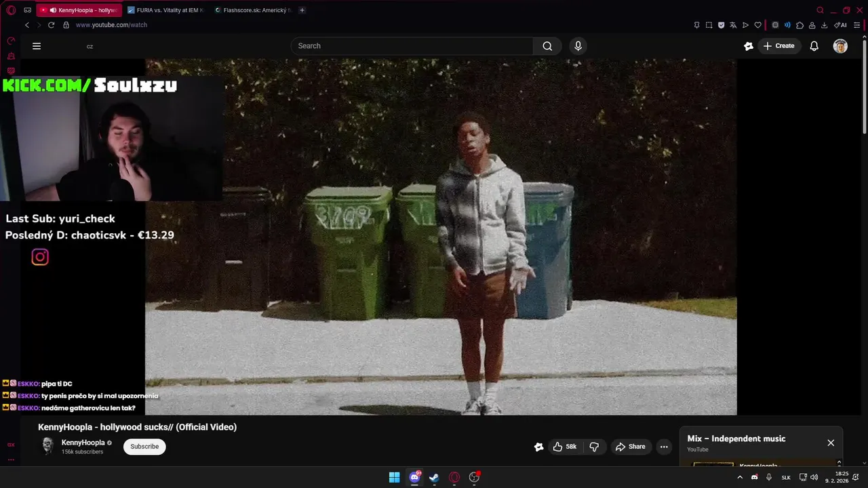This screenshot has height=488, width=868.
Task: Start voice search with microphone
Action: pos(578,46)
